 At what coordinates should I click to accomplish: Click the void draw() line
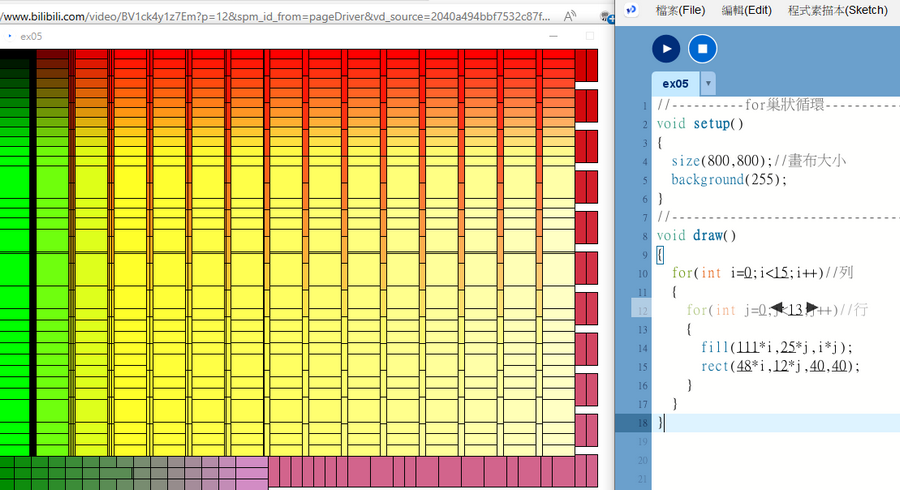(x=696, y=235)
